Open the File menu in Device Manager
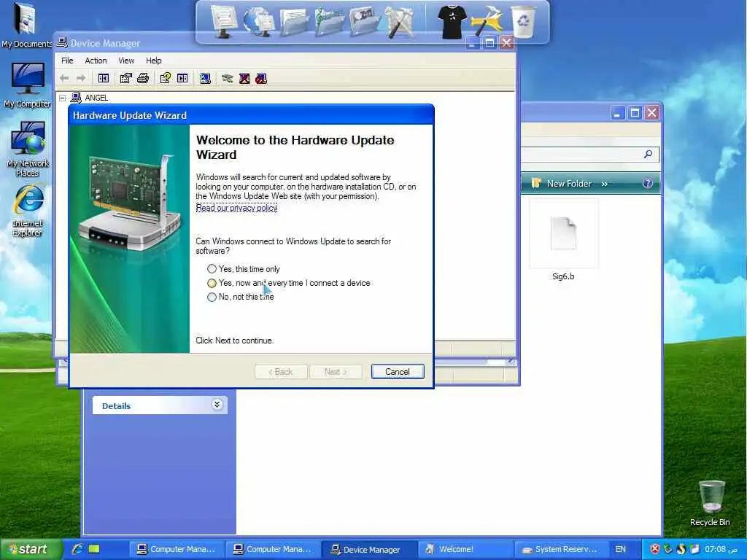Screen dimensions: 747x560 tap(67, 61)
